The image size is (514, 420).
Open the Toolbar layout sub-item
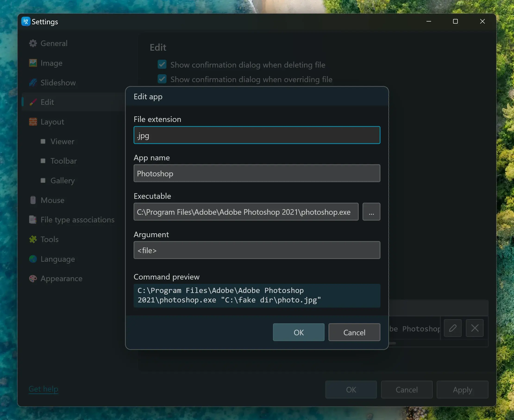point(63,161)
